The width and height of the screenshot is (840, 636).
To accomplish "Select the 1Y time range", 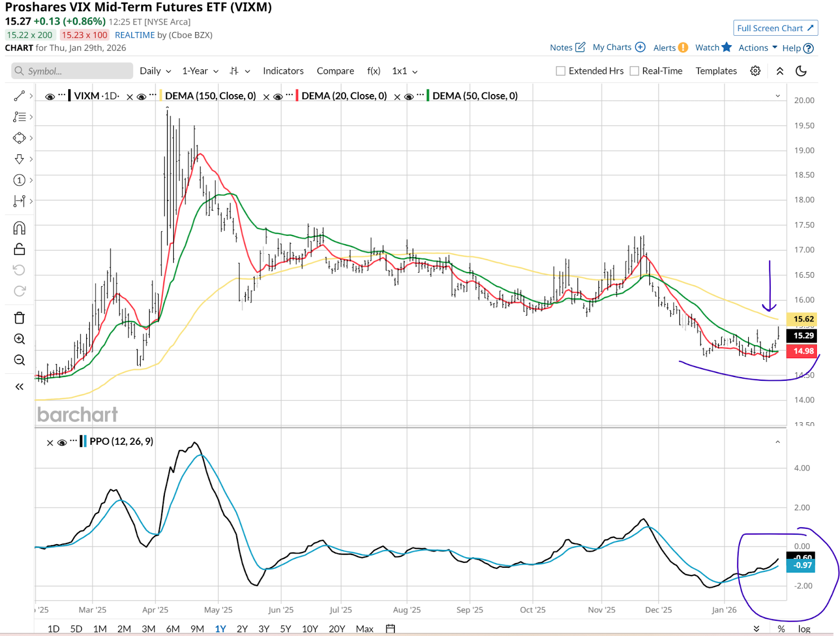I will click(x=220, y=629).
